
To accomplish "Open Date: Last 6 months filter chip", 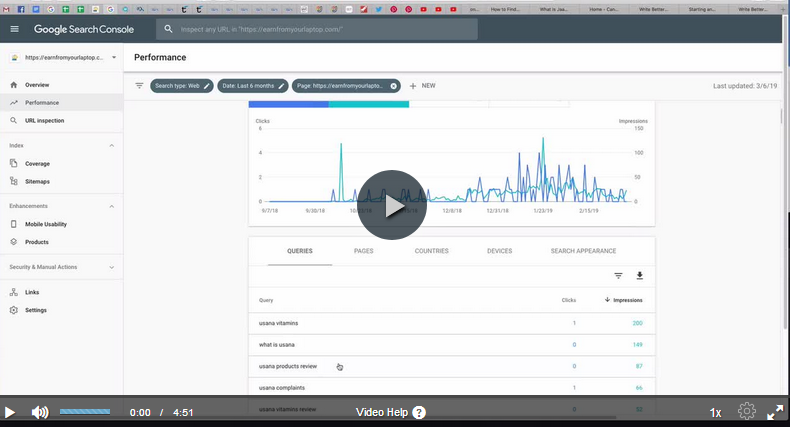I will [x=253, y=86].
